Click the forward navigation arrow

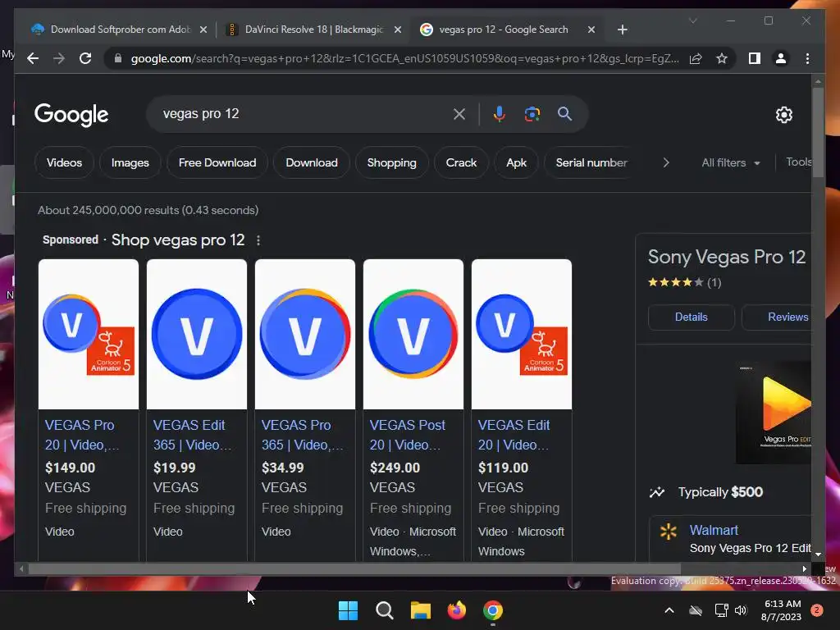tap(59, 58)
